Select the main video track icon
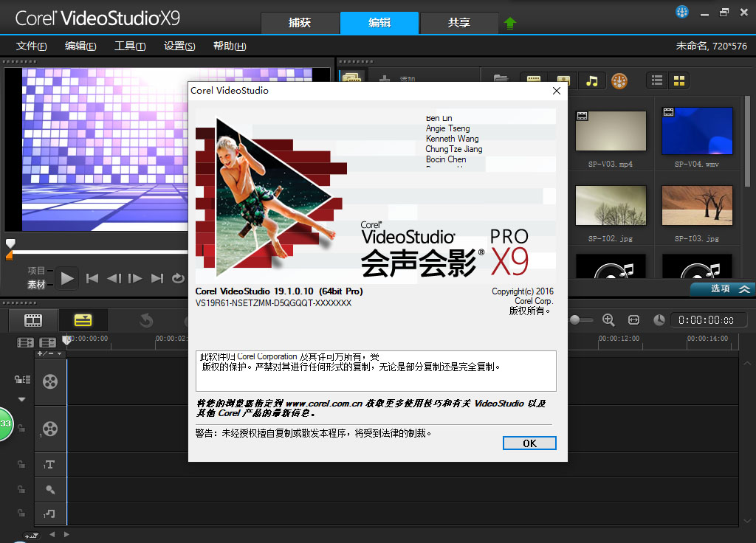Viewport: 756px width, 543px height. coord(50,381)
